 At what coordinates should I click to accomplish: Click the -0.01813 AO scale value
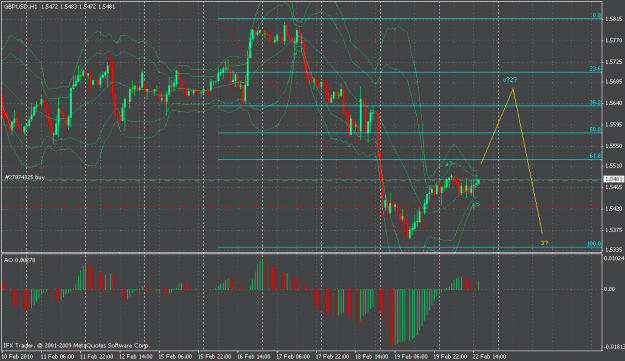(614, 347)
